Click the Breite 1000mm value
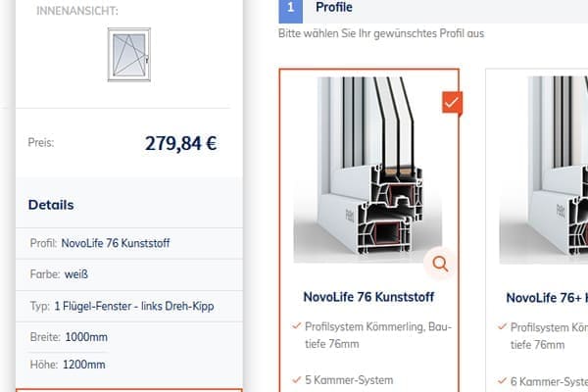 click(86, 337)
